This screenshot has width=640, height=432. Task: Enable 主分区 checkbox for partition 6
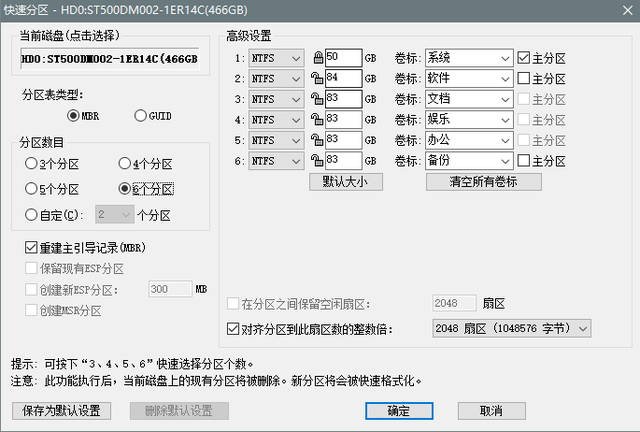541,161
